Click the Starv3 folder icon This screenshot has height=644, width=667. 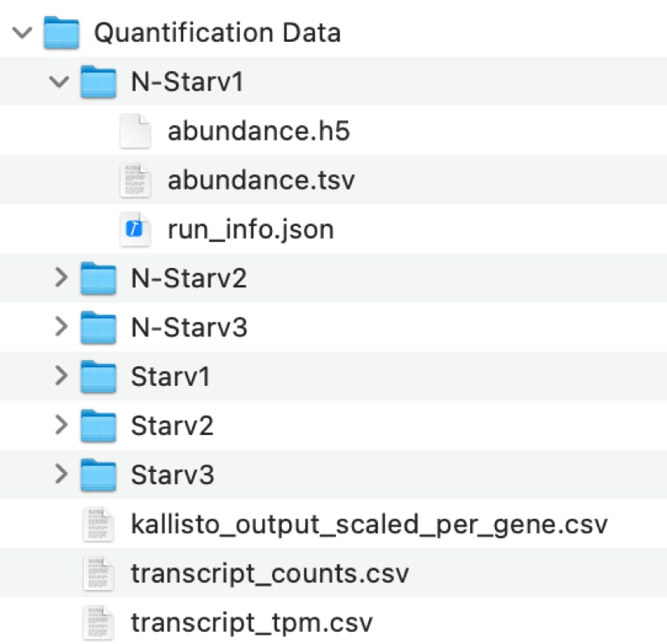pos(100,474)
